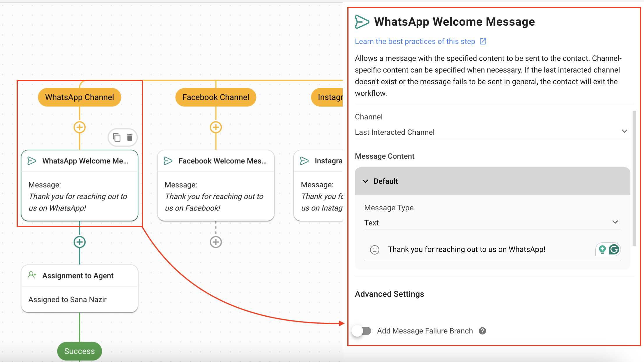Add step after Facebook Welcome Message
644x362 pixels.
216,242
